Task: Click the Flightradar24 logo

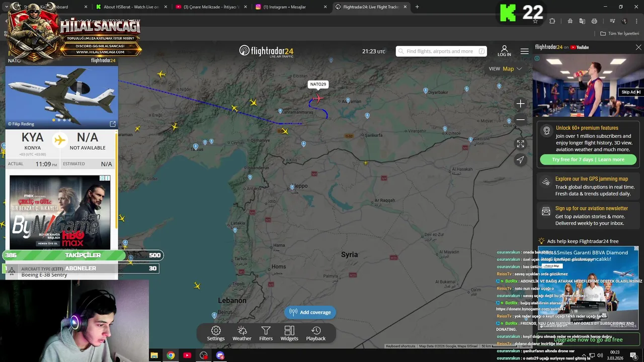Action: pos(266,51)
